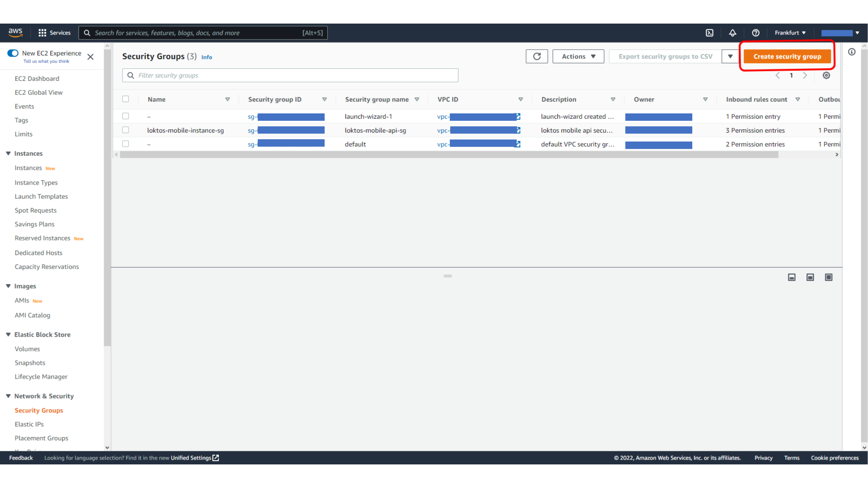Set details pane to full view
Screen dimensions: 868x488
(x=829, y=277)
